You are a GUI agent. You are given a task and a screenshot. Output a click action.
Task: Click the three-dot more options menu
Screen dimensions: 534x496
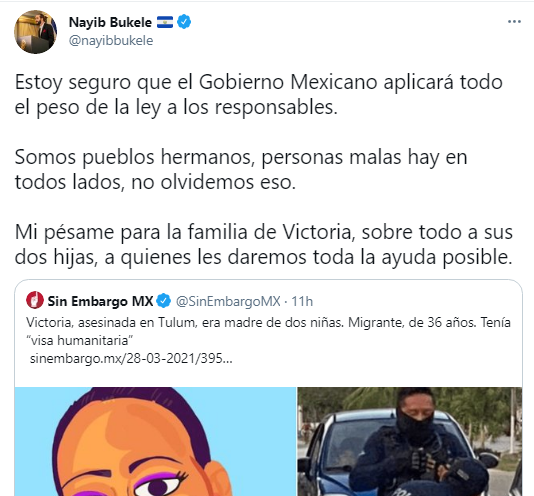(514, 22)
